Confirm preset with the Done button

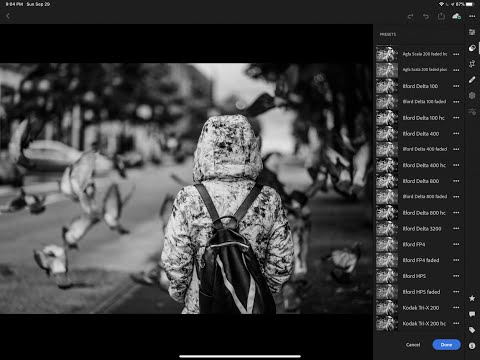tap(446, 345)
